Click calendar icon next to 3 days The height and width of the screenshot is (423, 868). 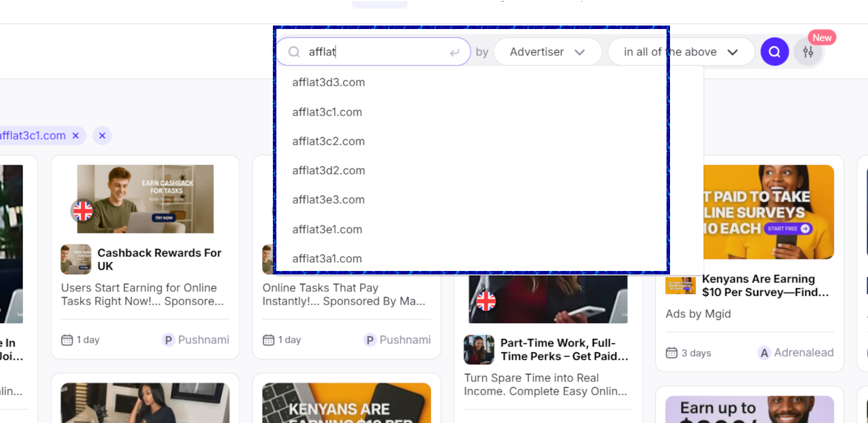tap(672, 353)
